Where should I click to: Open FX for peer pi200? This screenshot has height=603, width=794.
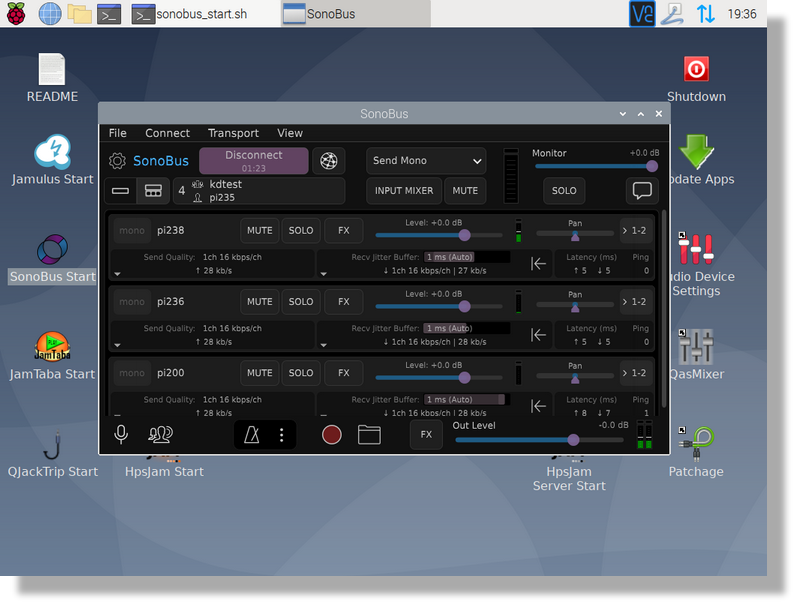344,373
